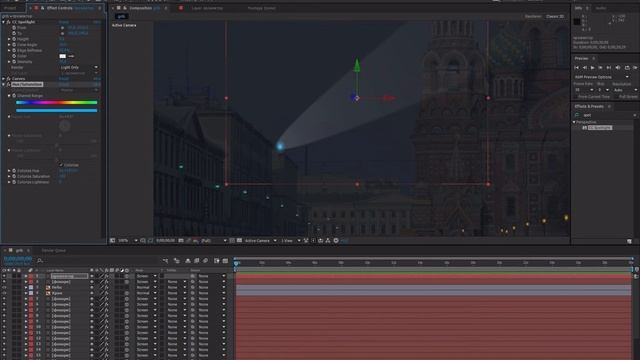The width and height of the screenshot is (640, 360).
Task: Enable frame blending icon in timeline
Action: pyautogui.click(x=197, y=260)
